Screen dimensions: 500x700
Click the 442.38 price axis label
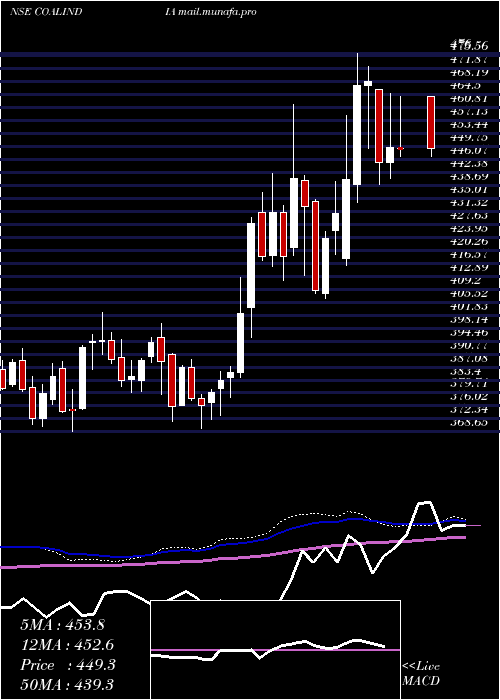click(469, 165)
